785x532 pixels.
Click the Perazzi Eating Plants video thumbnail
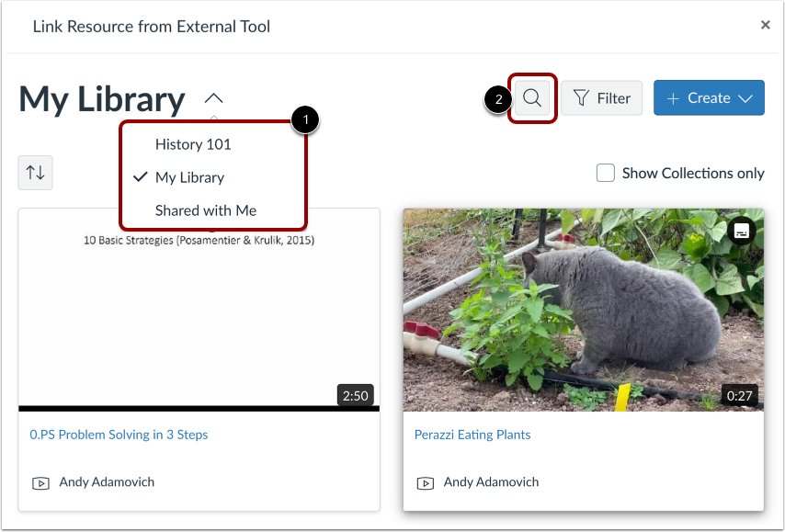584,310
